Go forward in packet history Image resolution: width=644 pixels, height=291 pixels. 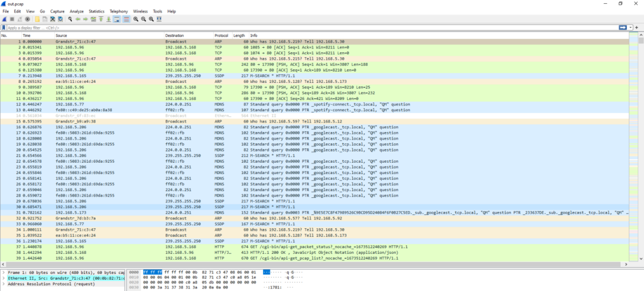click(x=86, y=19)
